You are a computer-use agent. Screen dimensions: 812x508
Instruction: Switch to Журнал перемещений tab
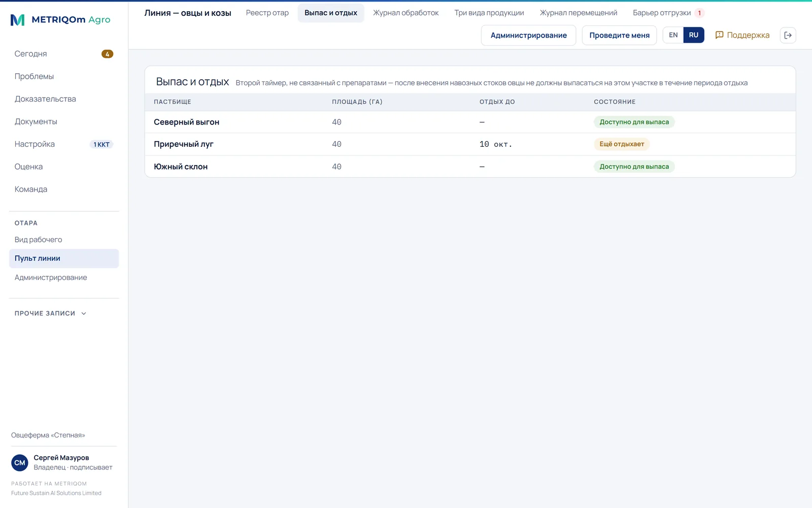(579, 13)
